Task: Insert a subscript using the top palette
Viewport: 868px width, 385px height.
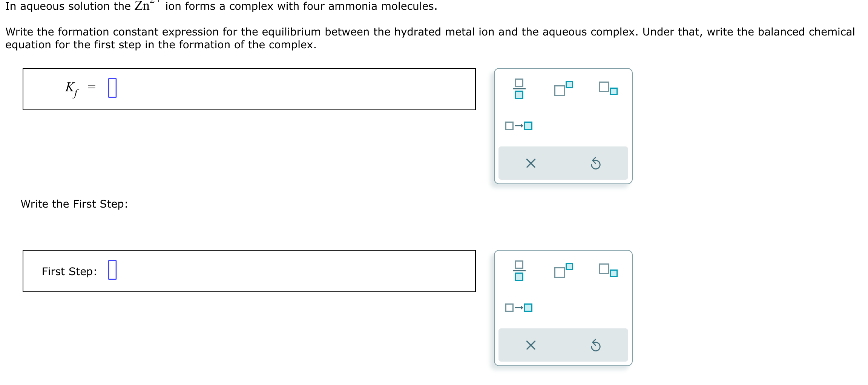Action: [x=607, y=88]
